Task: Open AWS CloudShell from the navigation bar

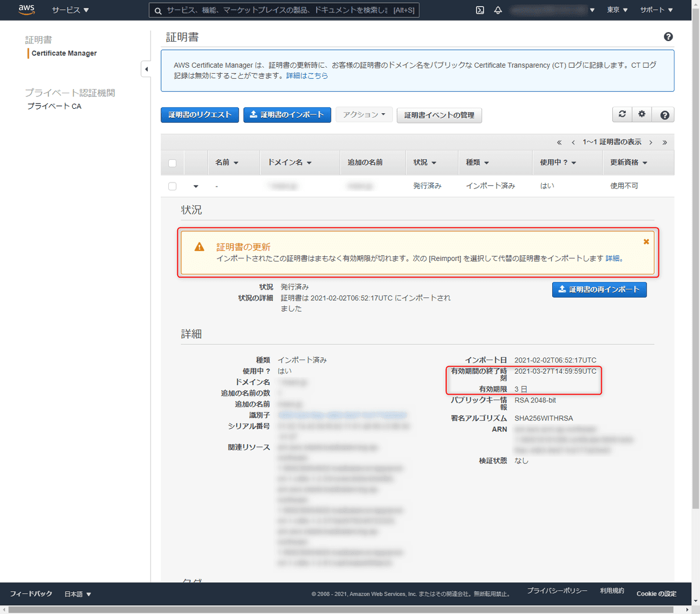Action: [479, 9]
